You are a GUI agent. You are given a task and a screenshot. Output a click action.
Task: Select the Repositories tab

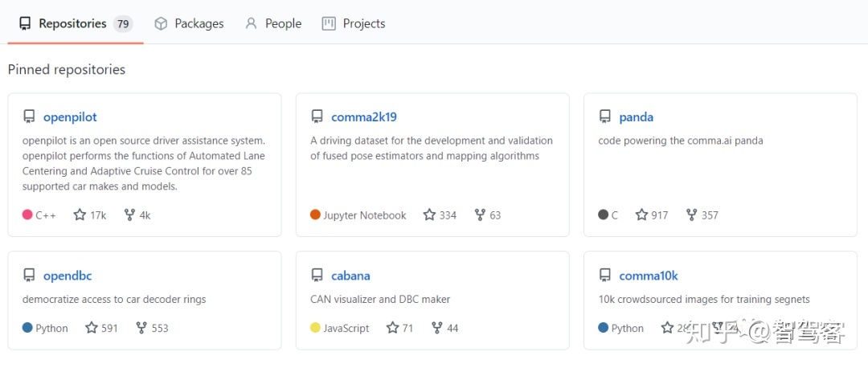(76, 24)
